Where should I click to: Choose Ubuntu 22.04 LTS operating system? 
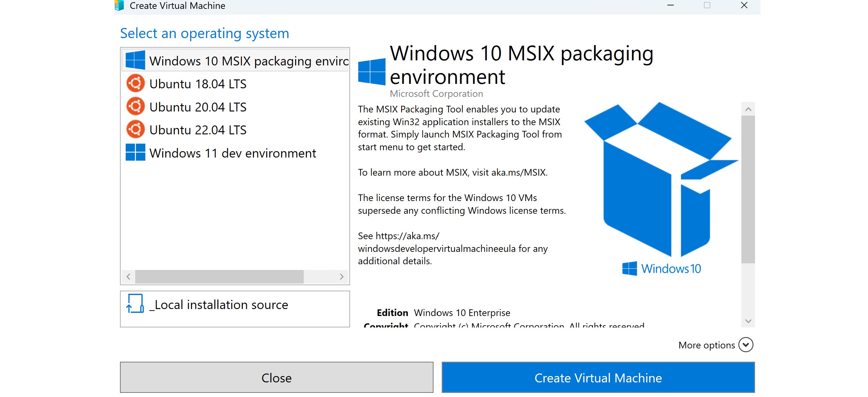pos(198,130)
